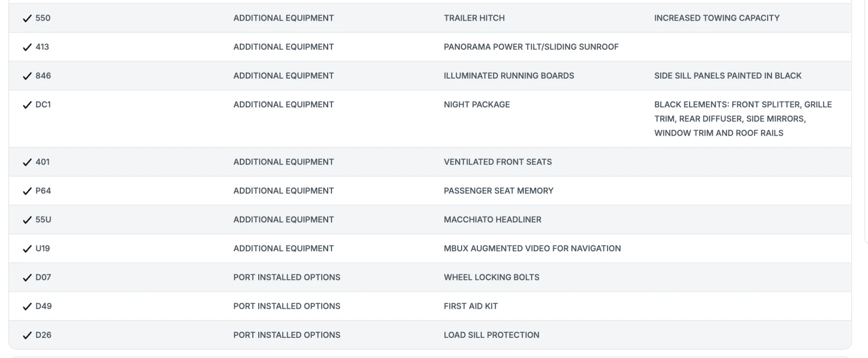
Task: Click the option code 846
Action: click(43, 76)
